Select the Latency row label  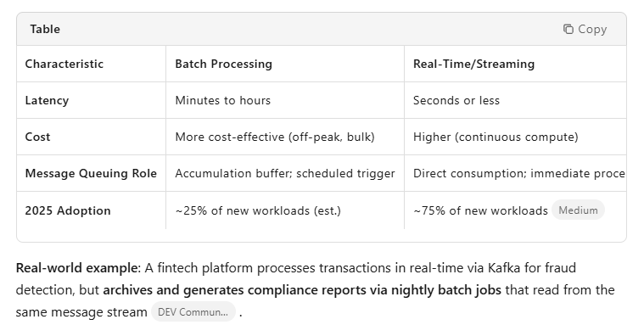click(x=47, y=101)
